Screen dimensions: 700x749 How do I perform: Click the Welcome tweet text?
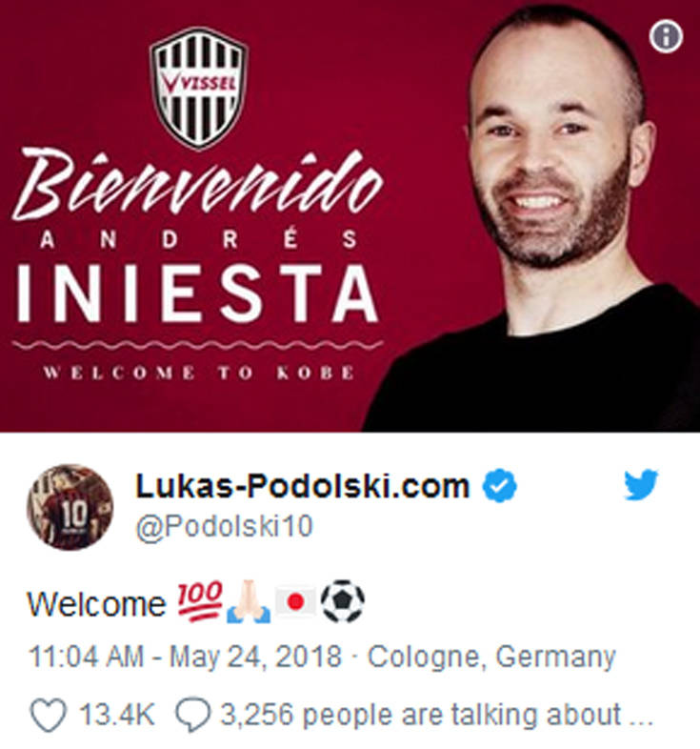click(x=96, y=604)
